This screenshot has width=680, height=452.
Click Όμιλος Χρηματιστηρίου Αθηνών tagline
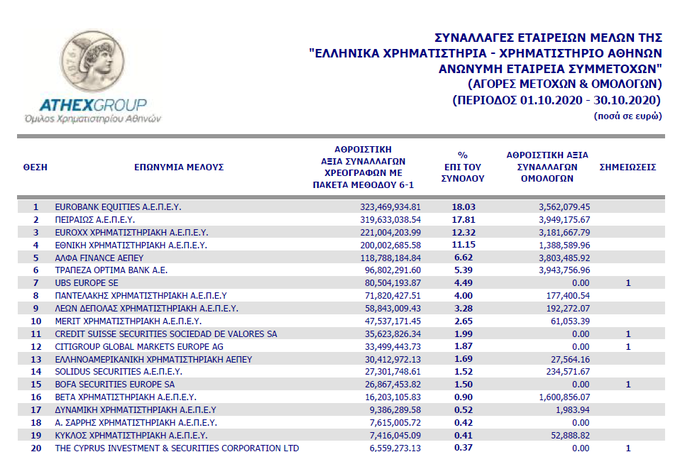[x=93, y=118]
